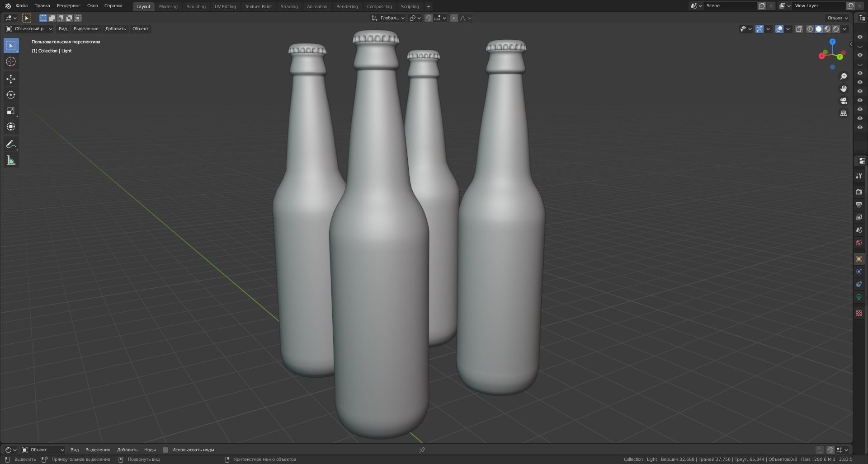Click the Scene name field
Viewport: 868px width, 464px height.
click(730, 6)
